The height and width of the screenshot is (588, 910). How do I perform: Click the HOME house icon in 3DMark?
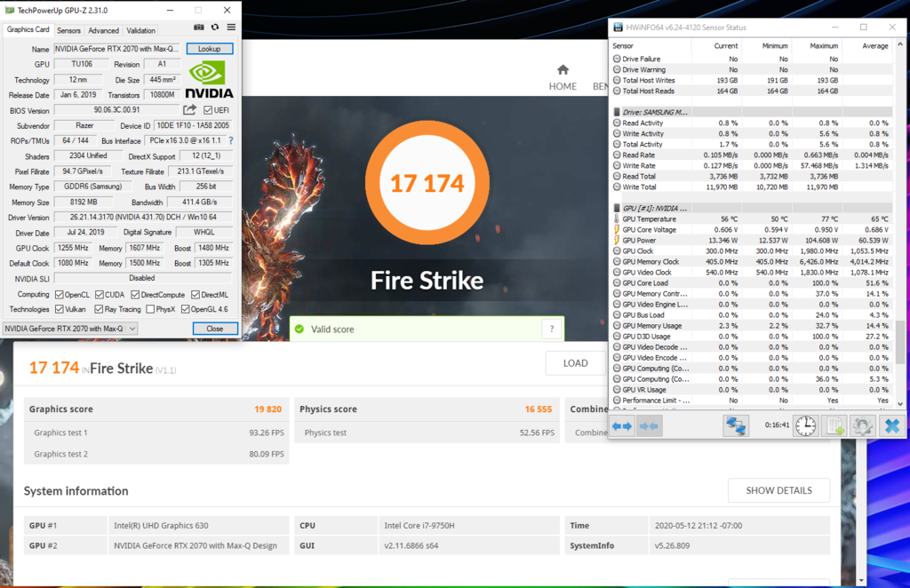[x=563, y=70]
